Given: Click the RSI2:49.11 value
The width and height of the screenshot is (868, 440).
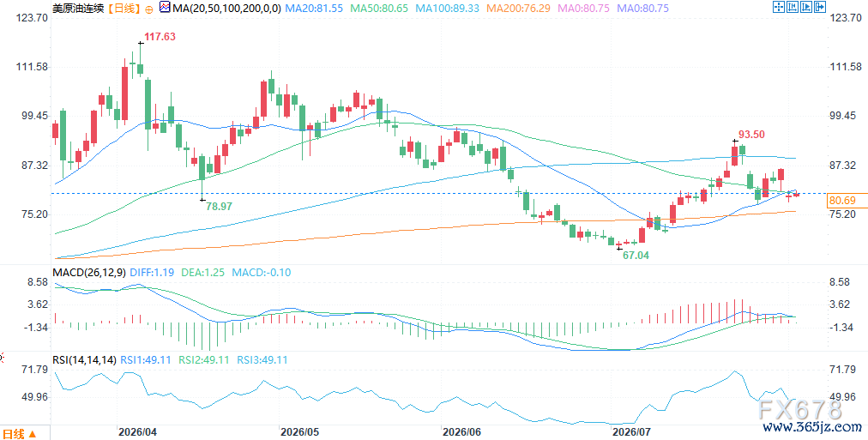Looking at the screenshot, I should click(x=203, y=359).
